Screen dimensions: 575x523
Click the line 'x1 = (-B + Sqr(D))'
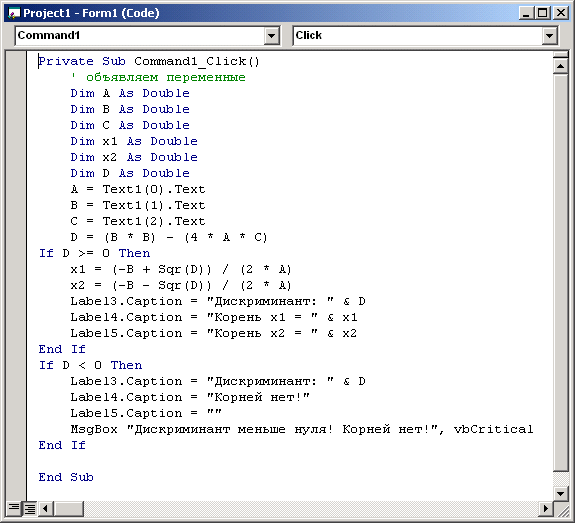(x=181, y=270)
